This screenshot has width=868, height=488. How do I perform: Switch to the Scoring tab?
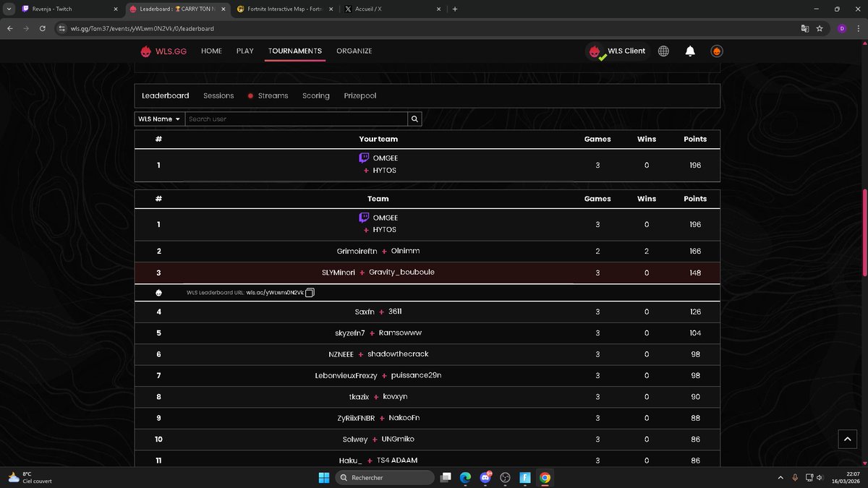pyautogui.click(x=316, y=95)
